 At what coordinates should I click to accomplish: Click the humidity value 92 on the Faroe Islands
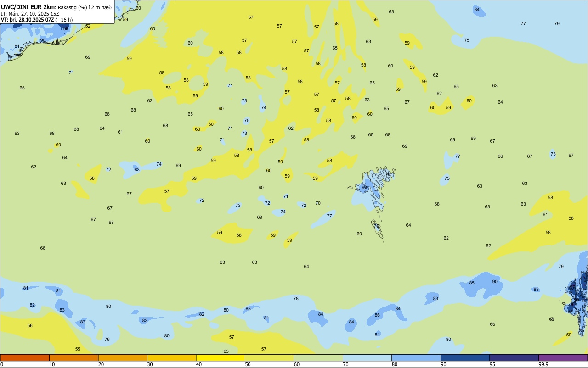364,187
